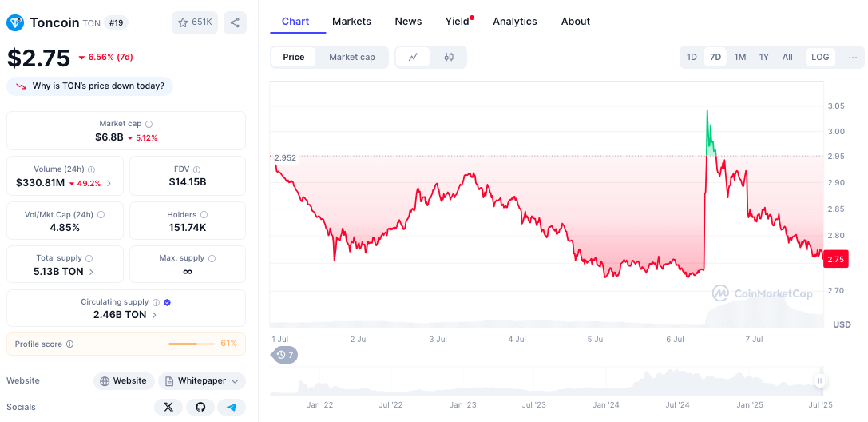Open the share icon button
Screen dimensions: 868x422
[235, 22]
